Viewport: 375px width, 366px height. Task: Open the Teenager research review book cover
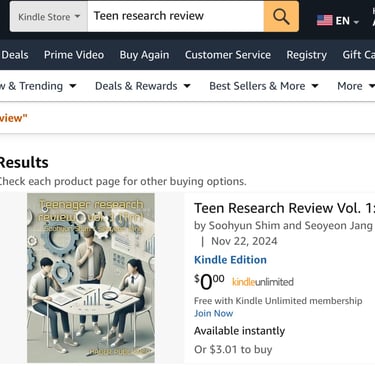coord(91,278)
